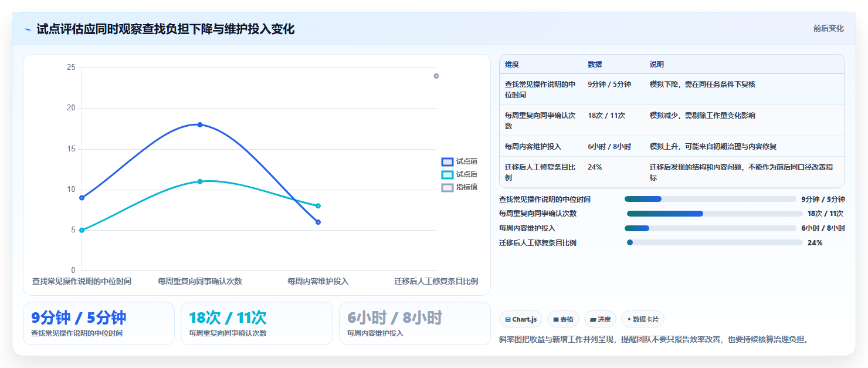This screenshot has height=368, width=868.
Task: Click x-axis label 每周内容维护投入
Action: coord(318,281)
